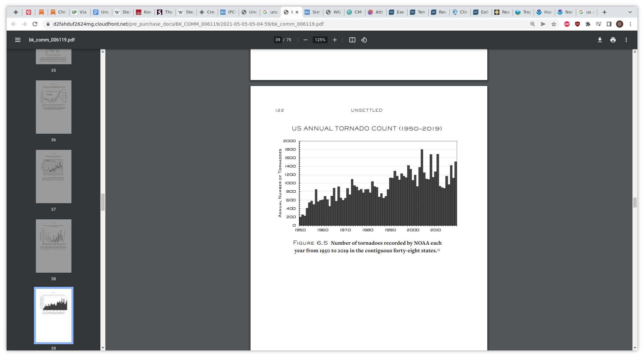Image resolution: width=644 pixels, height=357 pixels.
Task: Click the page number input field
Action: tap(278, 40)
